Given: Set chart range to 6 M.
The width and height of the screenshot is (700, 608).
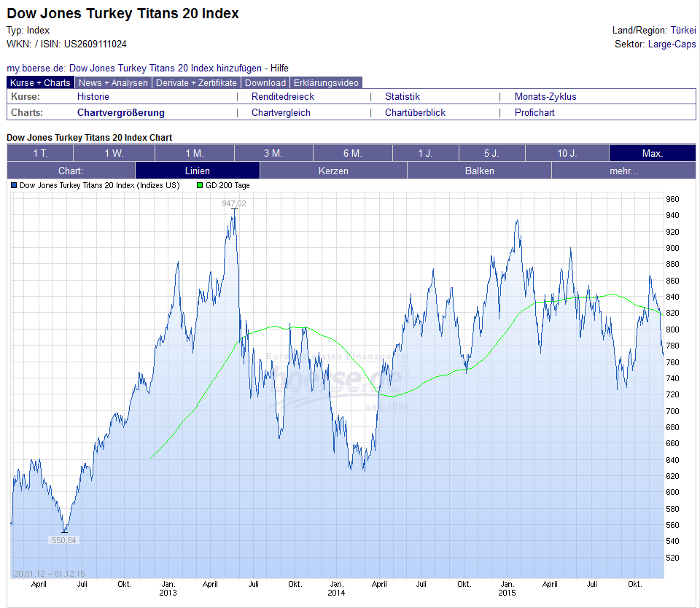Looking at the screenshot, I should [353, 153].
